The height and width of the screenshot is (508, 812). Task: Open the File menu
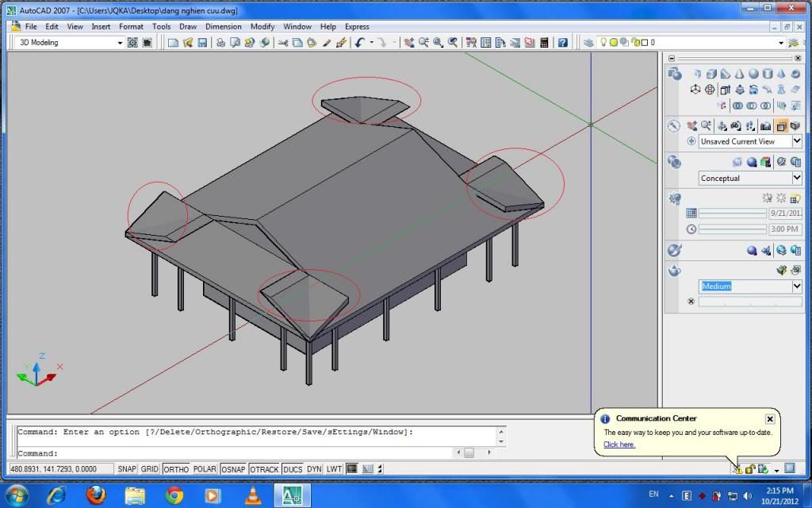pos(31,26)
